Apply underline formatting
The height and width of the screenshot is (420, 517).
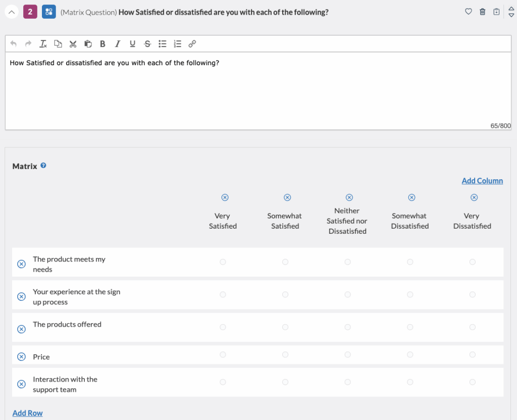132,44
